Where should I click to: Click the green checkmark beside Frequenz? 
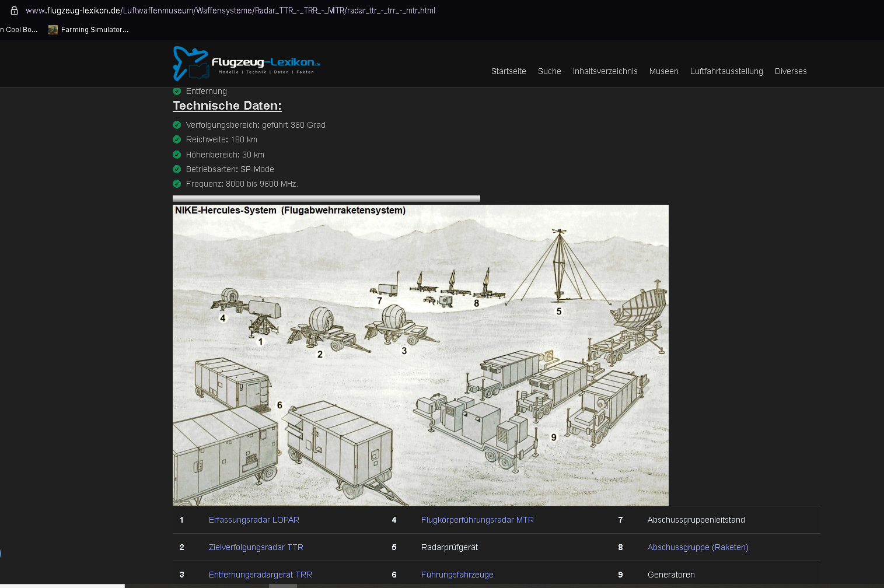[x=177, y=184]
